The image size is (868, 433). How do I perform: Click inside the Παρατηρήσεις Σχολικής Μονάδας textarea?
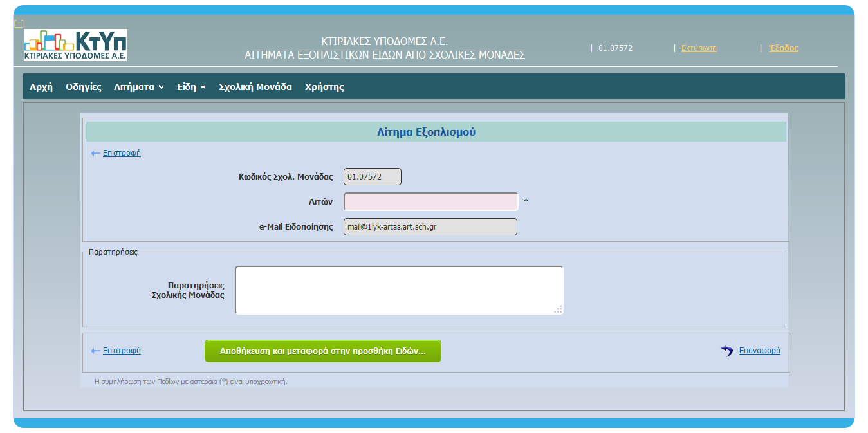point(399,290)
